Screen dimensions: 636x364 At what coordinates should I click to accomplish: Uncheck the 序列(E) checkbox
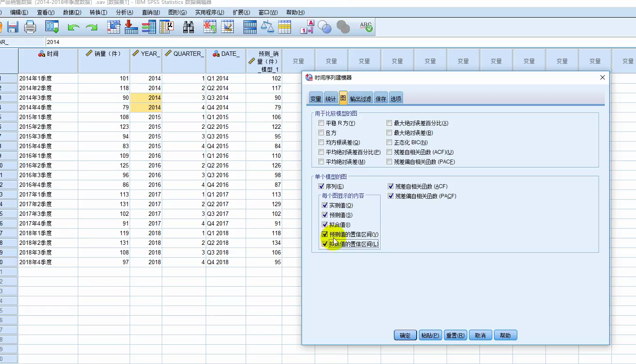click(x=322, y=186)
